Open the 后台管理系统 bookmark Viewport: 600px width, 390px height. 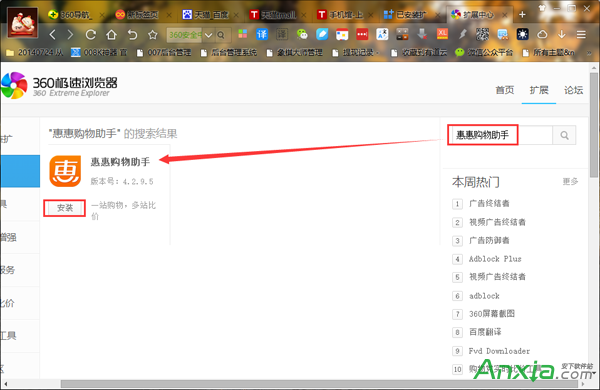click(x=229, y=52)
